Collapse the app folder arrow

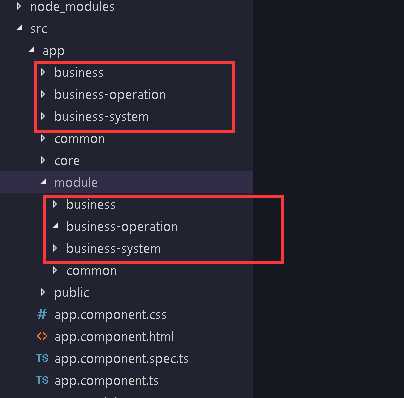point(32,50)
